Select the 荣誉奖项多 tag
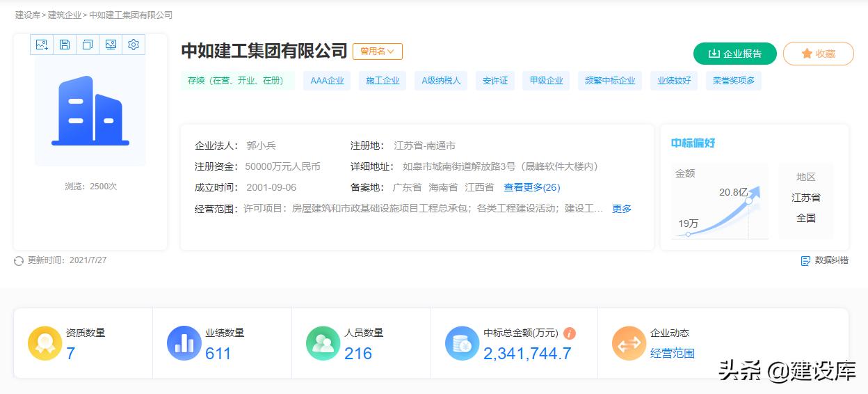Image resolution: width=868 pixels, height=394 pixels. pos(734,81)
